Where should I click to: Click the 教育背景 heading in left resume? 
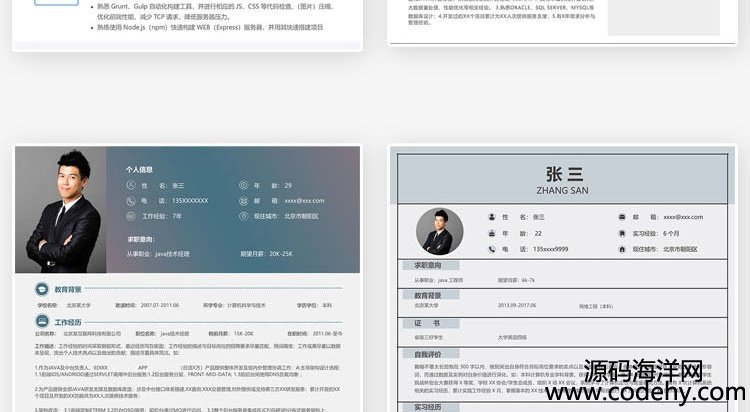(x=68, y=290)
